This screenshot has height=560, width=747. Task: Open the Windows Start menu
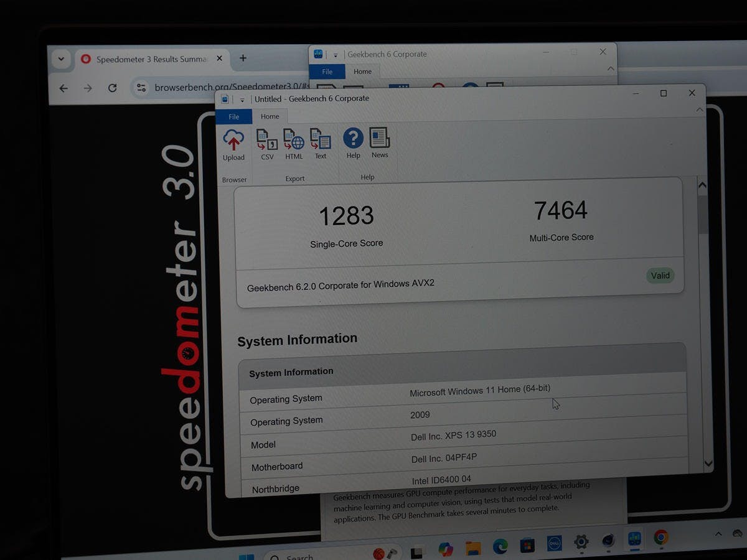[247, 556]
